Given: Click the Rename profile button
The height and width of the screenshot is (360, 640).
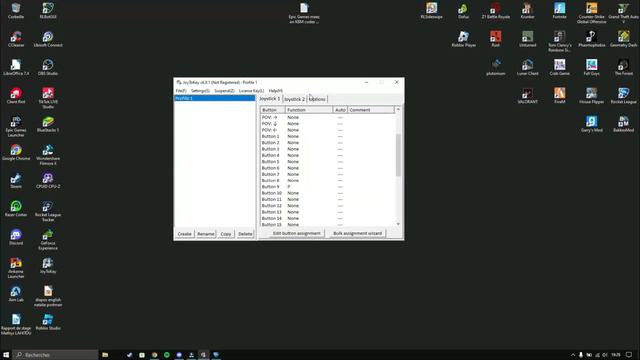Looking at the screenshot, I should click(x=206, y=234).
